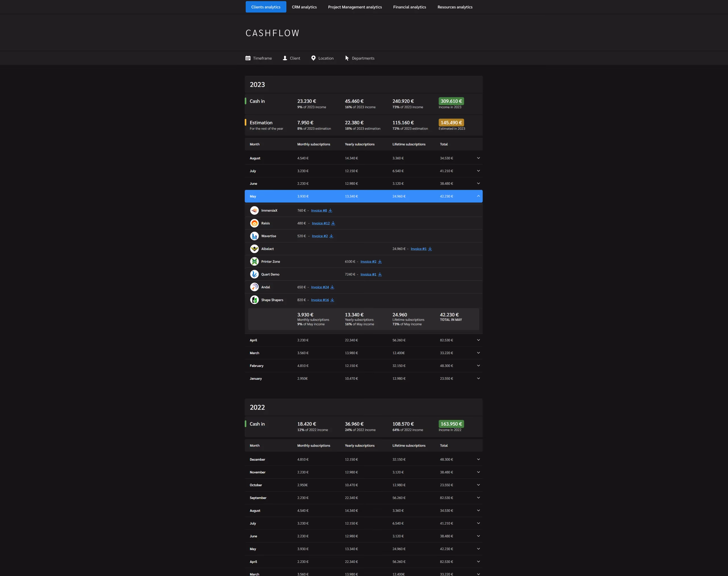The image size is (728, 576).
Task: Open Printer Zone Invoice #2 link
Action: pos(368,262)
